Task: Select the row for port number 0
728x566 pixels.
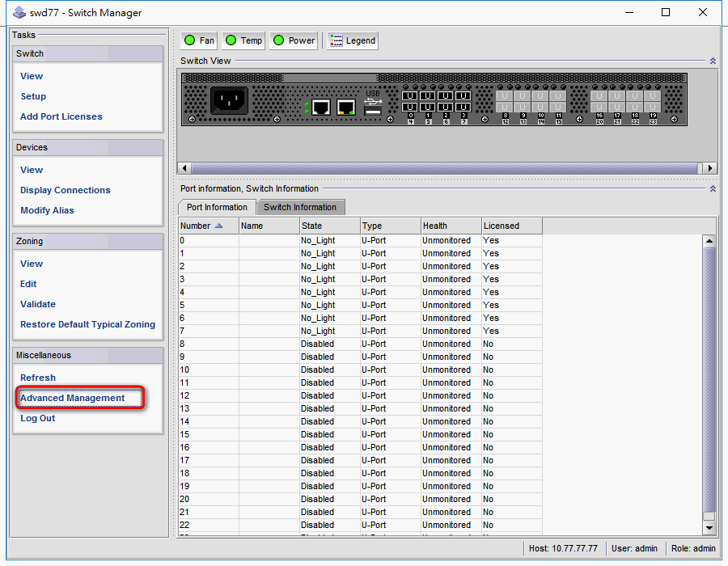Action: point(361,240)
